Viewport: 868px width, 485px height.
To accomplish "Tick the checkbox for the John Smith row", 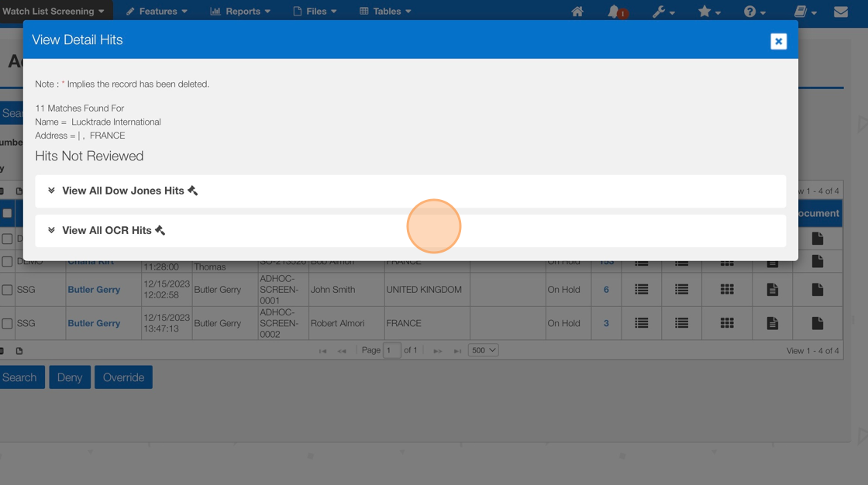I will (x=7, y=290).
